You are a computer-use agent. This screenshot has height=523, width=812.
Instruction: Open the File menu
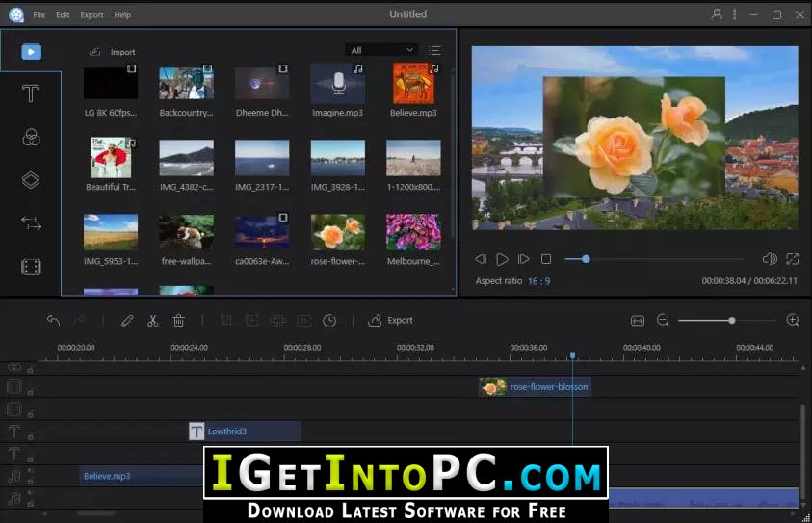pos(39,15)
